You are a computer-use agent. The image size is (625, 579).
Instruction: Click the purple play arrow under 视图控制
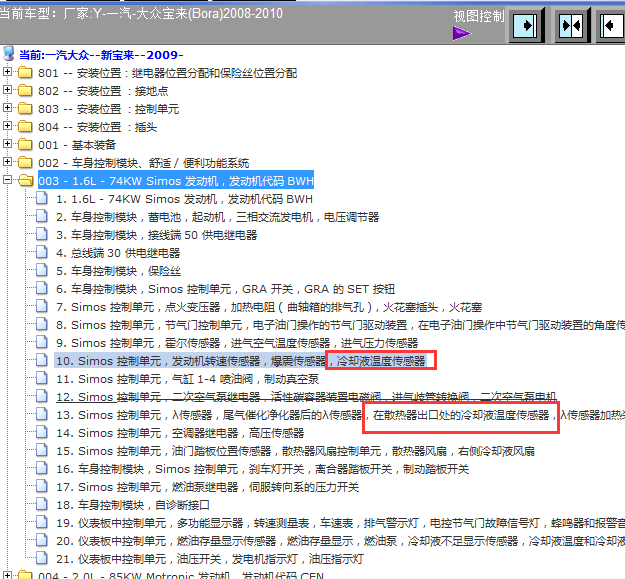click(462, 33)
